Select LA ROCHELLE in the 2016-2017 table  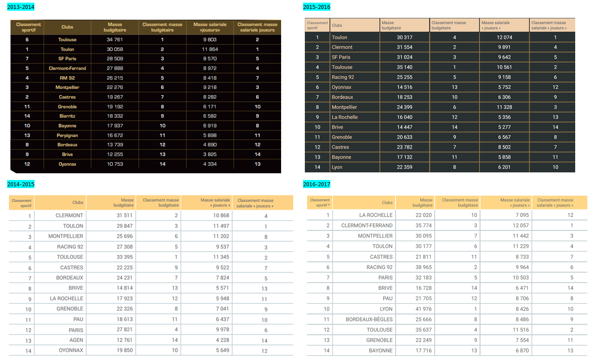pyautogui.click(x=376, y=215)
